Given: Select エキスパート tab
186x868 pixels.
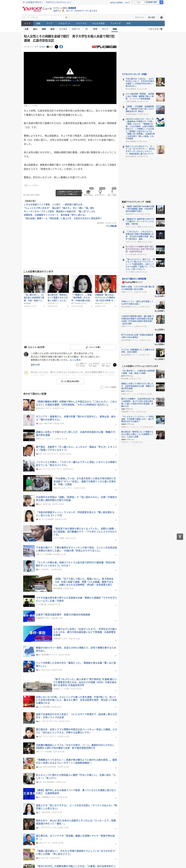Looking at the screenshot, I should [64, 23].
